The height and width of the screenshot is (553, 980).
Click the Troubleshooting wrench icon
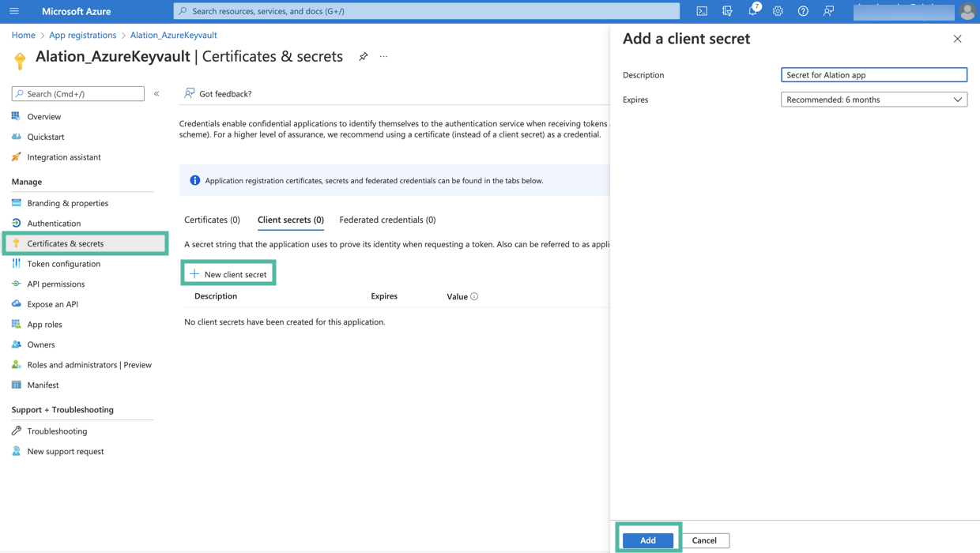click(x=16, y=431)
